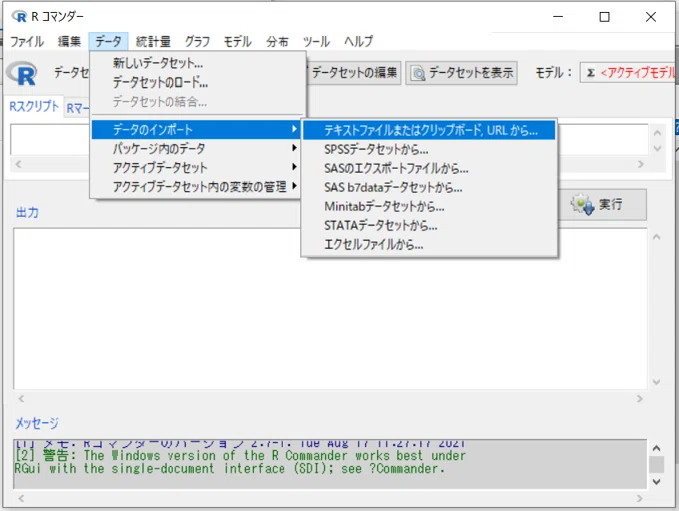Open the アクティブモデル selector
Screen dimensions: 679x511
(x=628, y=73)
